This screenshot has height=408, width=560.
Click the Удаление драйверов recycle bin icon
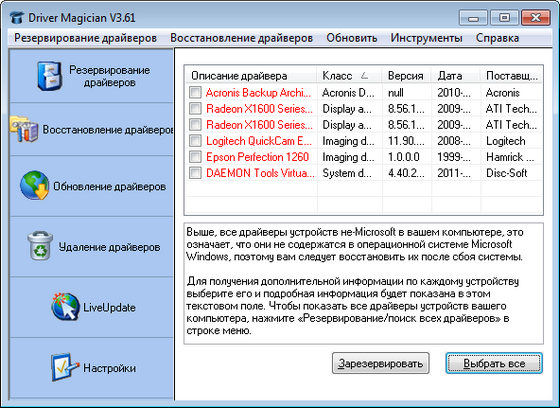(x=40, y=246)
